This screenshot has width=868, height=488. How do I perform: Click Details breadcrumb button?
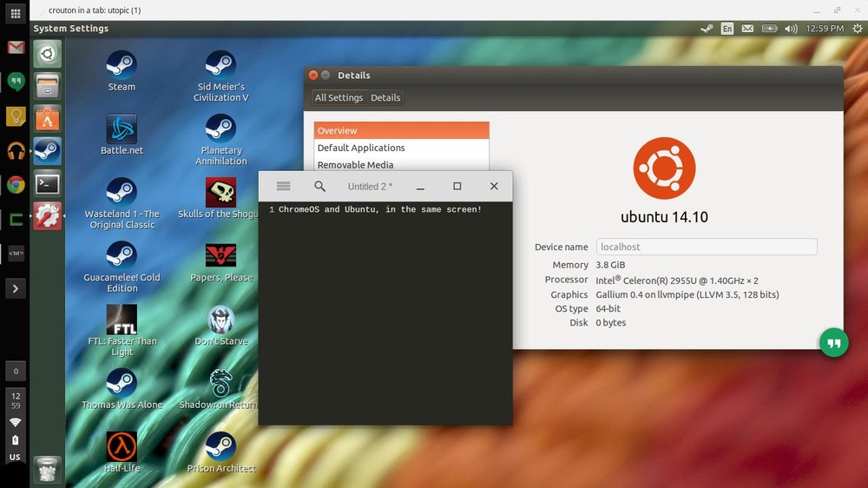point(385,97)
